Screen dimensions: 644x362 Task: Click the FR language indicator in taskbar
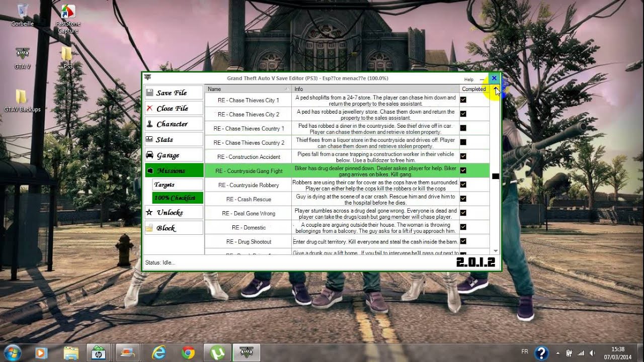tap(525, 351)
